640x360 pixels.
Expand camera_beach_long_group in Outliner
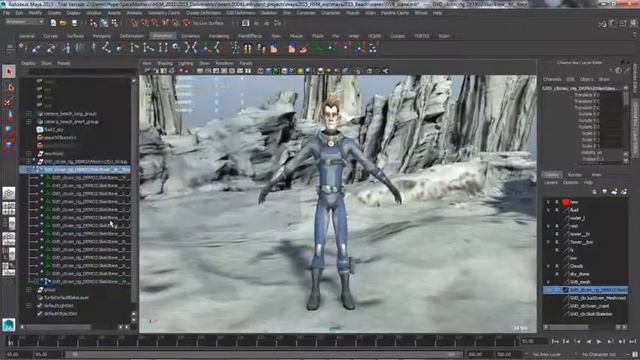(x=28, y=114)
